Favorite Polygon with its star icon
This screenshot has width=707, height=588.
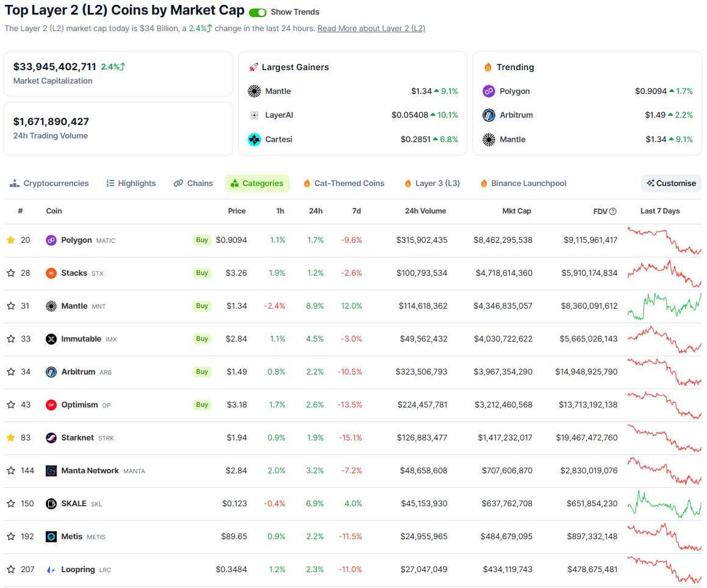[x=11, y=240]
